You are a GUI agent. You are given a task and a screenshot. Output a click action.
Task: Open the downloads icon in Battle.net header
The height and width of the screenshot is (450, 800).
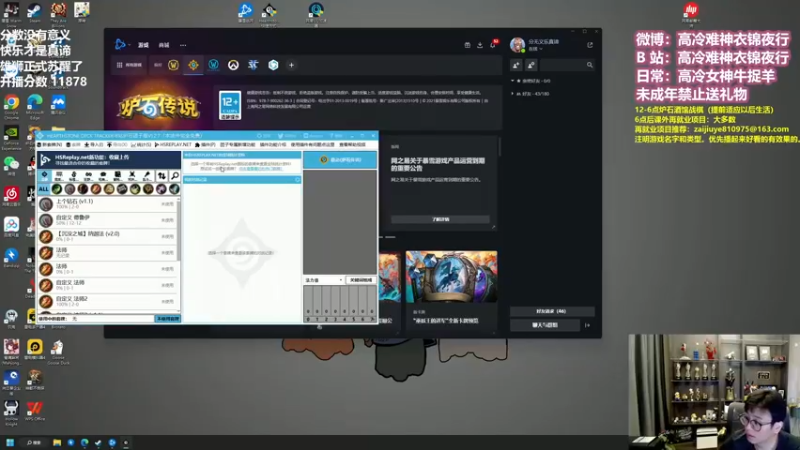[x=480, y=45]
